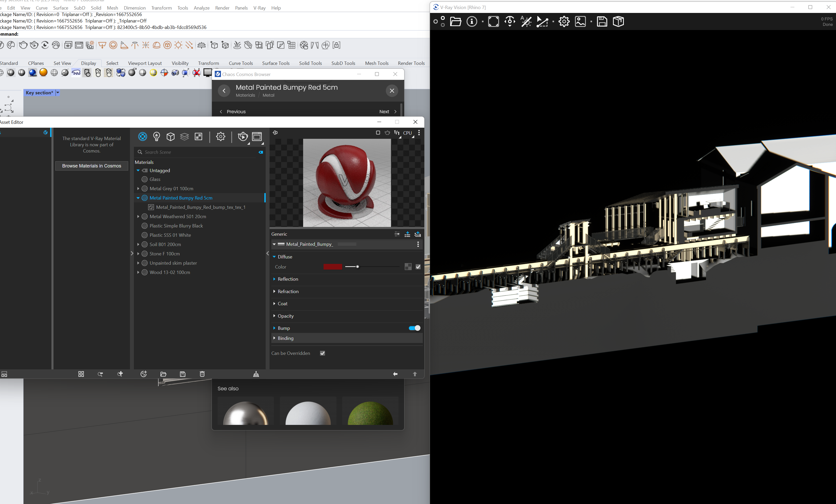Click the delete trash icon in Asset Editor footer
836x504 pixels.
click(202, 374)
